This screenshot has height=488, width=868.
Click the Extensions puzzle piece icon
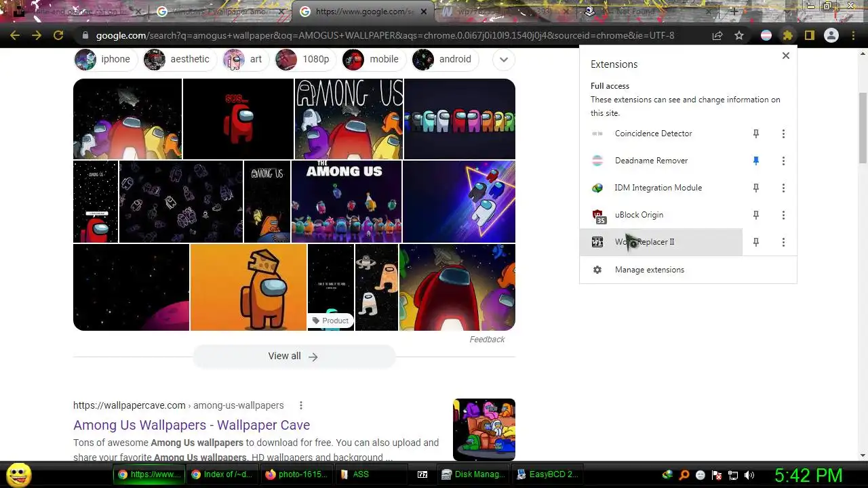(787, 35)
